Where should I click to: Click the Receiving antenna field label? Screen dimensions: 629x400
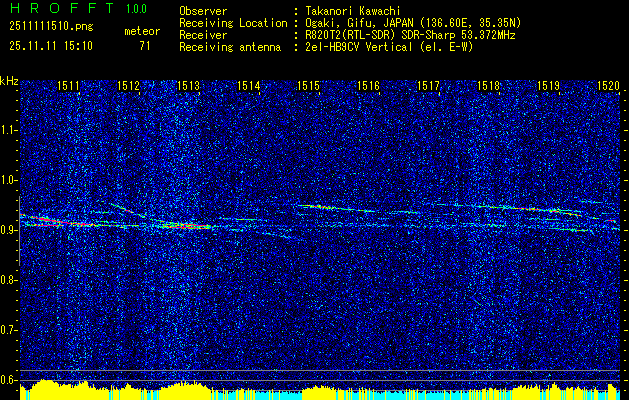230,47
